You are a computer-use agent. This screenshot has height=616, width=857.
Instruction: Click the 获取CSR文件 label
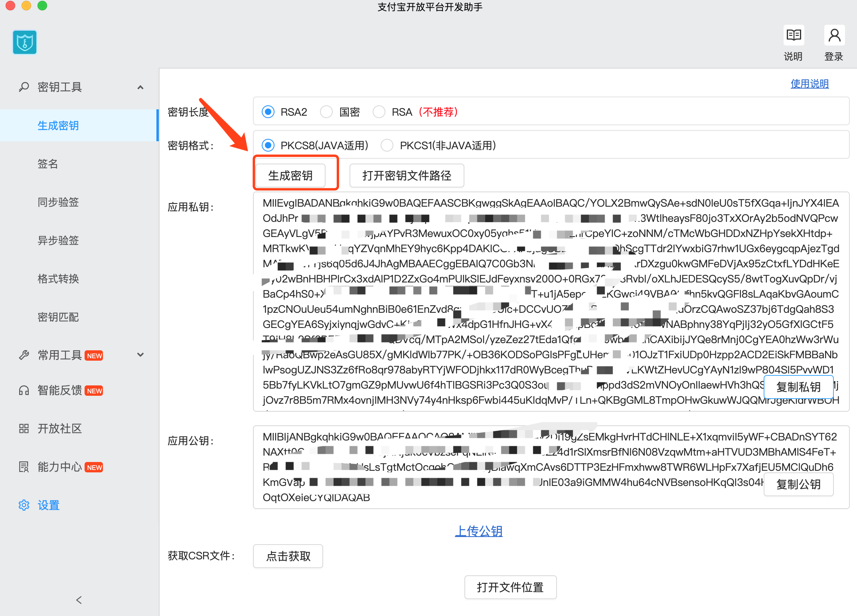[201, 556]
